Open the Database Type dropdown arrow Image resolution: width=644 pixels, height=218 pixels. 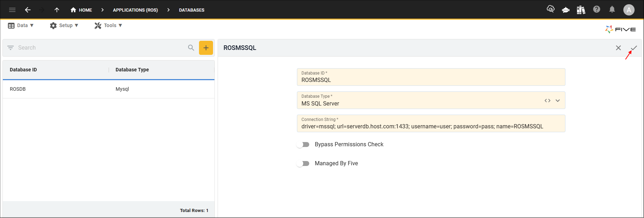(558, 101)
